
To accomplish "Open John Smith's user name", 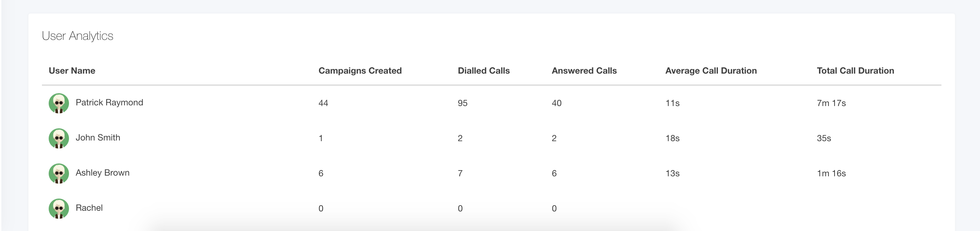I will (x=98, y=137).
